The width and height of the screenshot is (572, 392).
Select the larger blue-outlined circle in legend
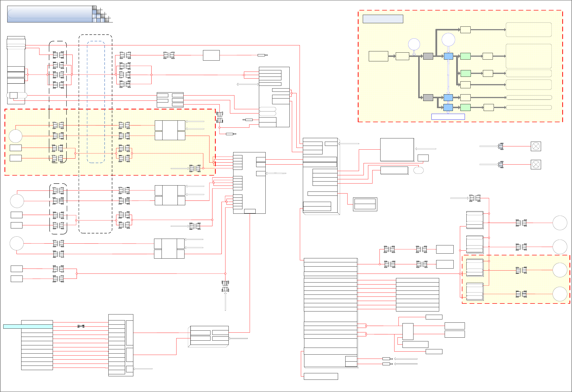(448, 40)
